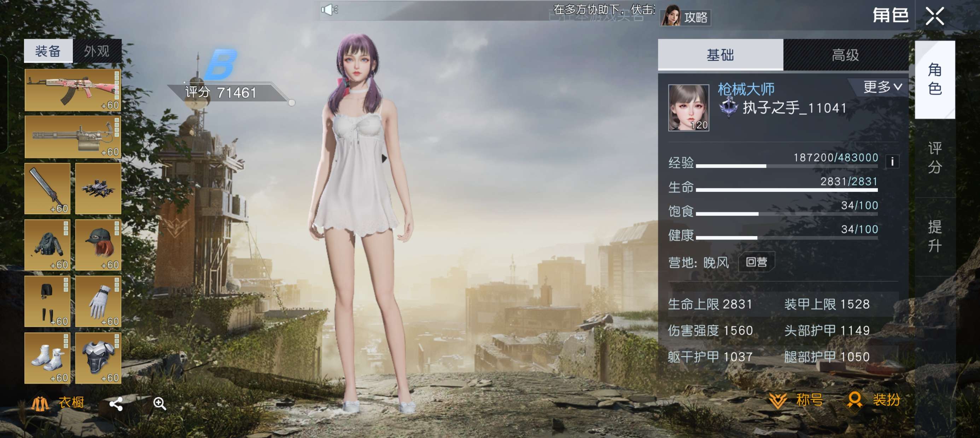Open the 称号 title button
Viewport: 980px width, 438px height.
(796, 400)
